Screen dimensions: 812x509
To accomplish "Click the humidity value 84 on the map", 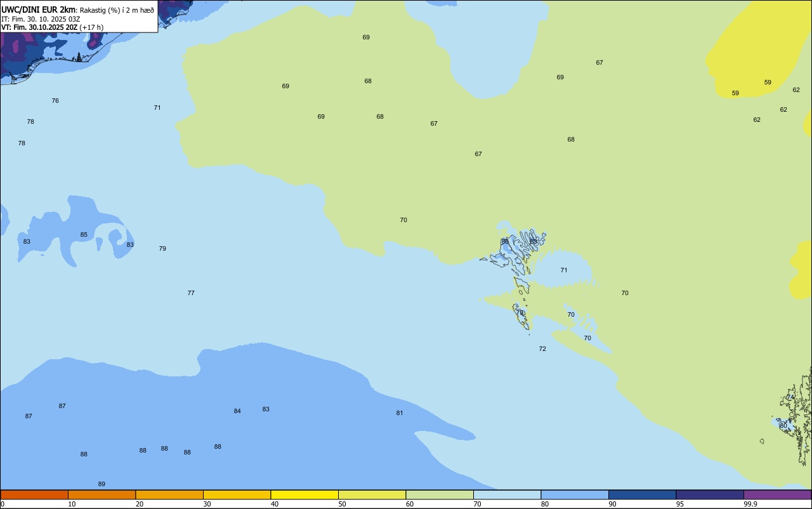I will click(237, 411).
